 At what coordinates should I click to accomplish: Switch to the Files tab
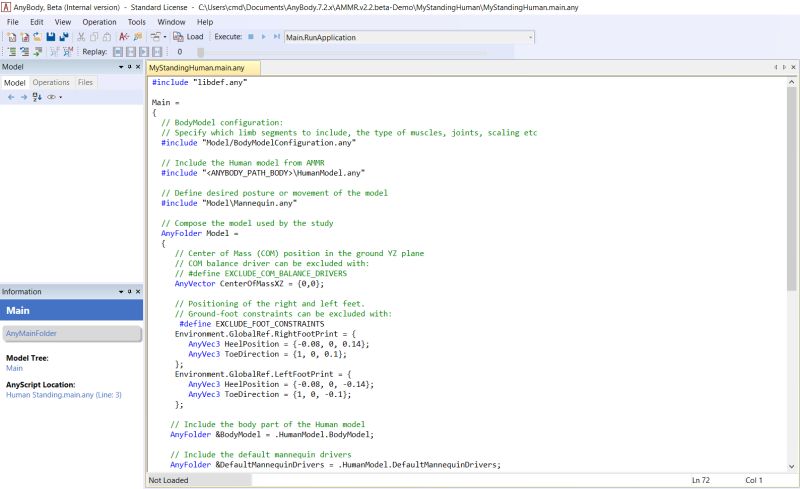(85, 82)
